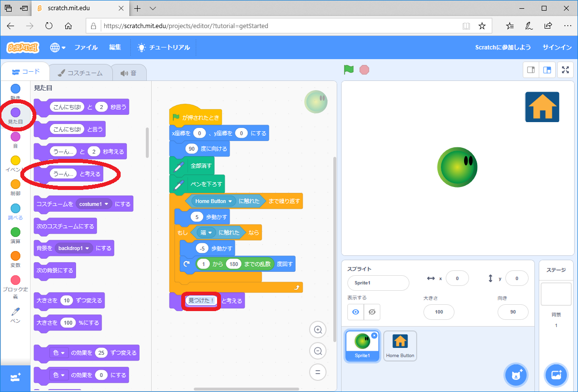This screenshot has width=578, height=392.
Task: Open costume1 dropdown in palette block
Action: coord(94,204)
